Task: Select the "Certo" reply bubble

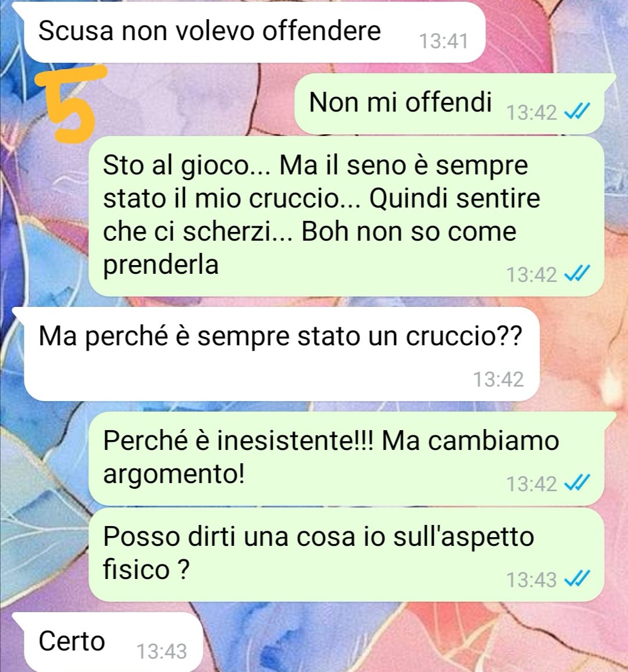Action: click(x=113, y=642)
